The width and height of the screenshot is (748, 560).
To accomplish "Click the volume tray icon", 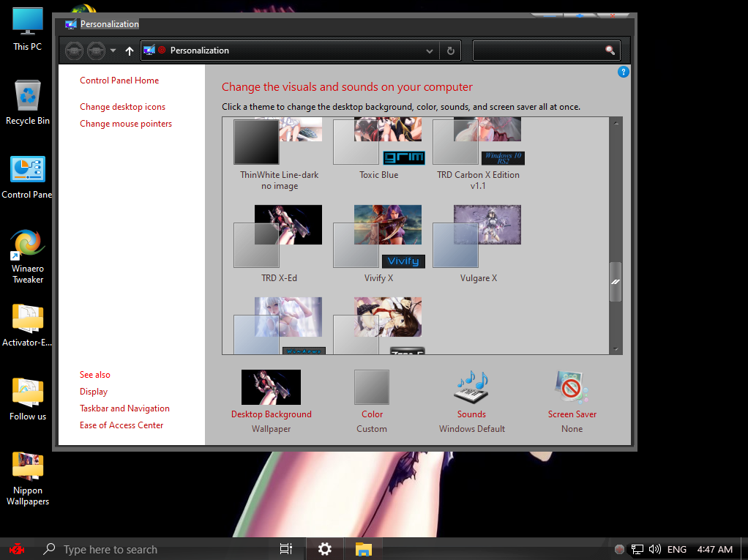I will 654,549.
